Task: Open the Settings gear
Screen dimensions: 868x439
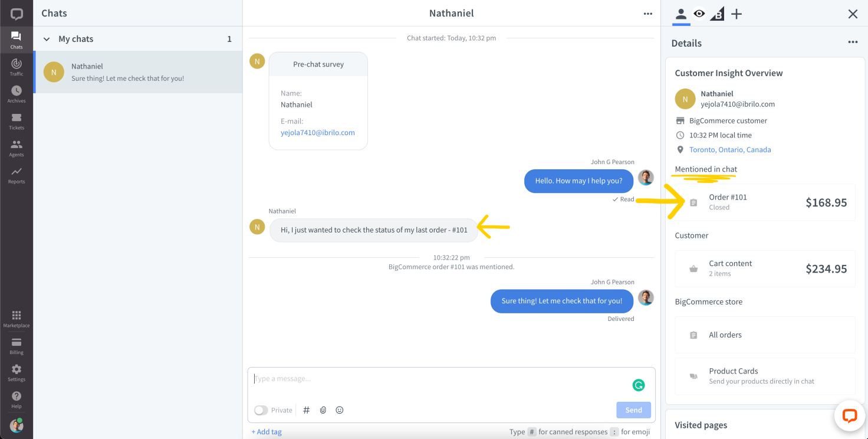Action: [17, 373]
